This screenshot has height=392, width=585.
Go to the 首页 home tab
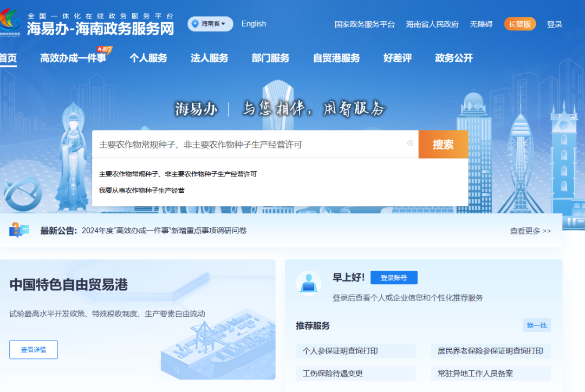(8, 58)
